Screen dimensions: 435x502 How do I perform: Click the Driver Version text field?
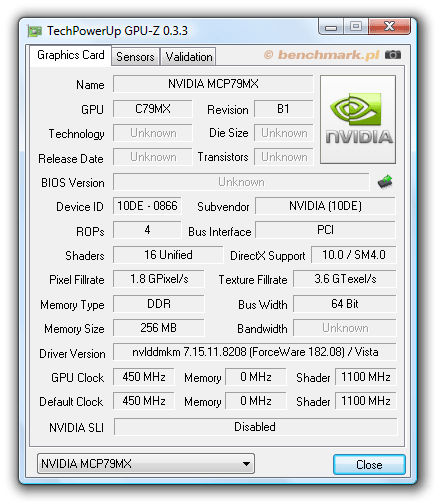coord(255,352)
